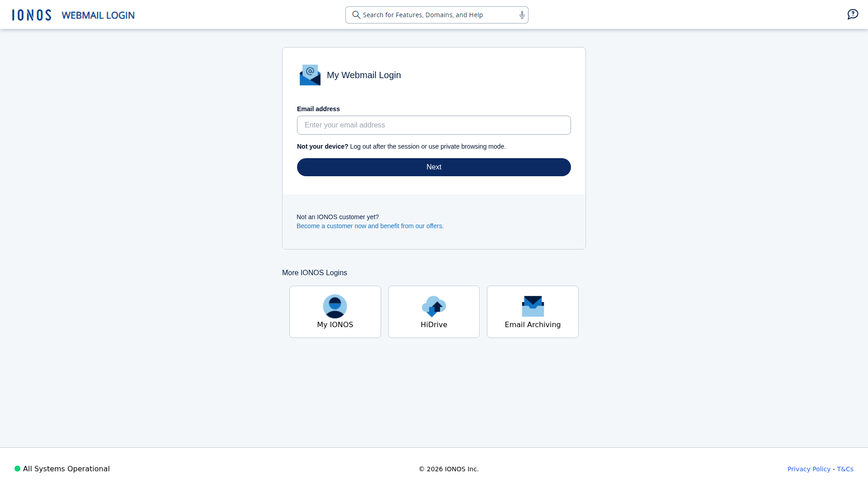The height and width of the screenshot is (488, 868).
Task: Focus the email address input field
Action: pyautogui.click(x=434, y=125)
